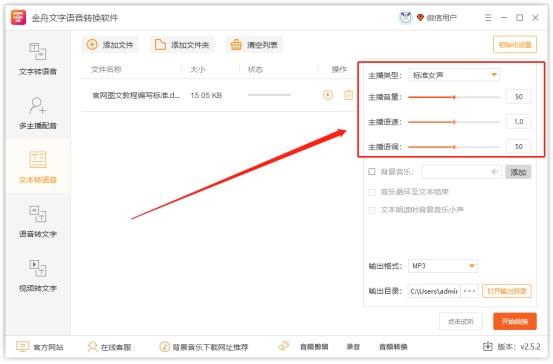Click the 点击试听 preview button
Viewport: 553px width, 364px height.
pos(461,321)
